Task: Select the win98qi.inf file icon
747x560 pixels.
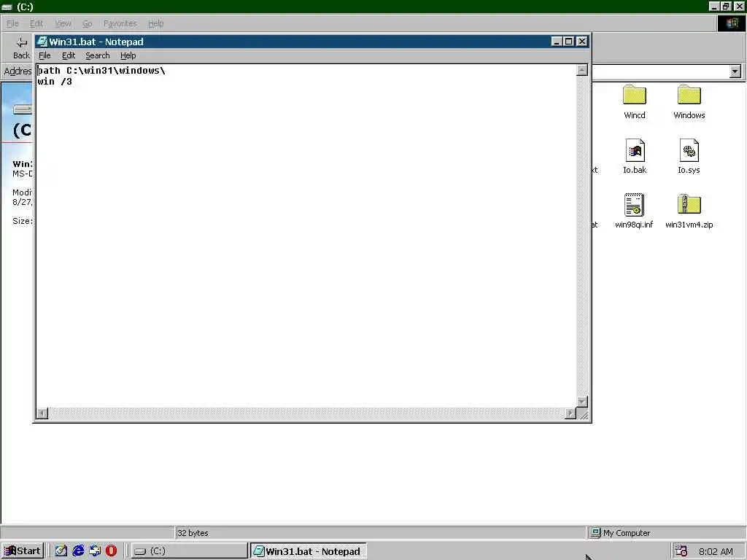Action: point(634,205)
